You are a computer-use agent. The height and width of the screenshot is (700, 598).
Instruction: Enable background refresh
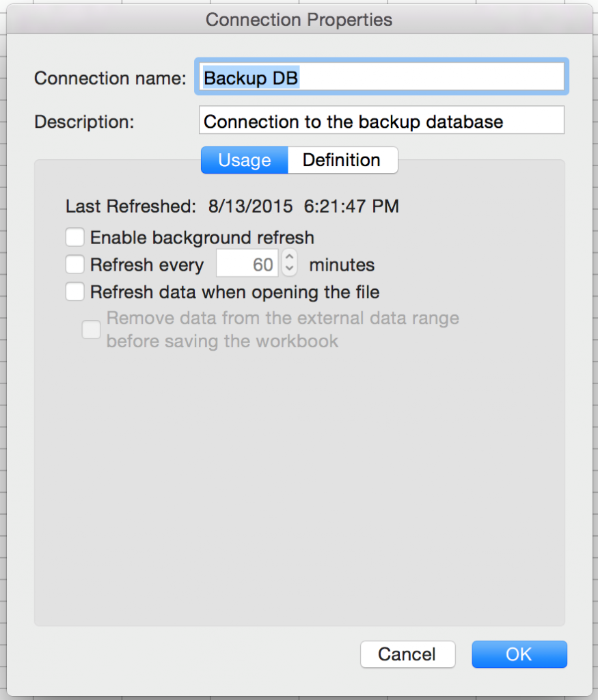[74, 237]
